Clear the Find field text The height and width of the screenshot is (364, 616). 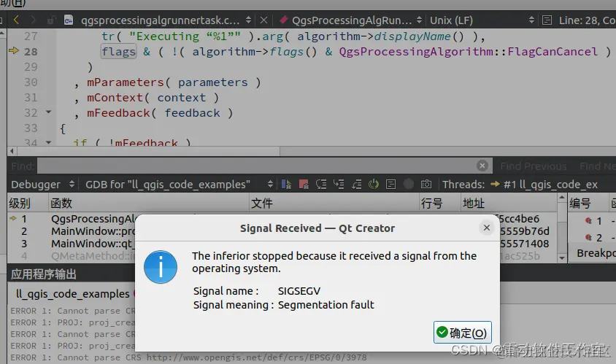point(482,166)
